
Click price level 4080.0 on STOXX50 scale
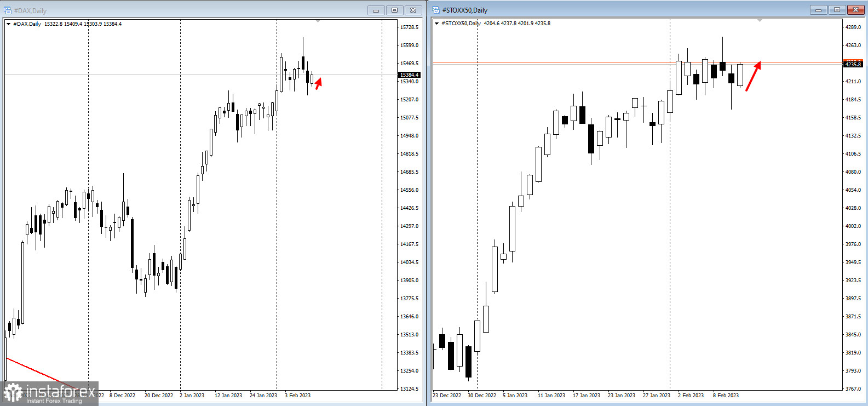[853, 172]
